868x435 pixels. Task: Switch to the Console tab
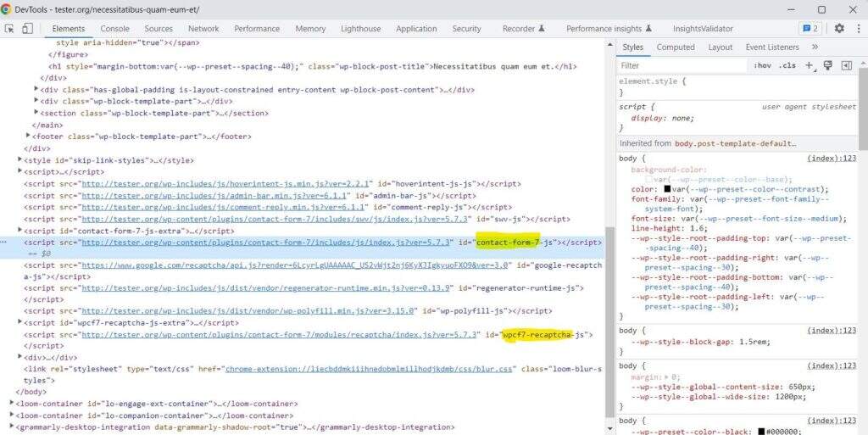click(x=115, y=28)
